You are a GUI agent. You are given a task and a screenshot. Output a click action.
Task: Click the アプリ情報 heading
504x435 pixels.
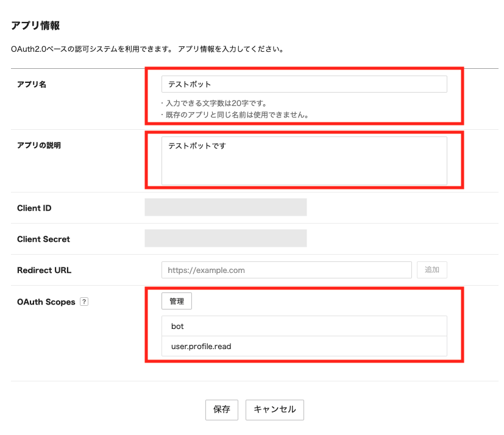[x=35, y=26]
